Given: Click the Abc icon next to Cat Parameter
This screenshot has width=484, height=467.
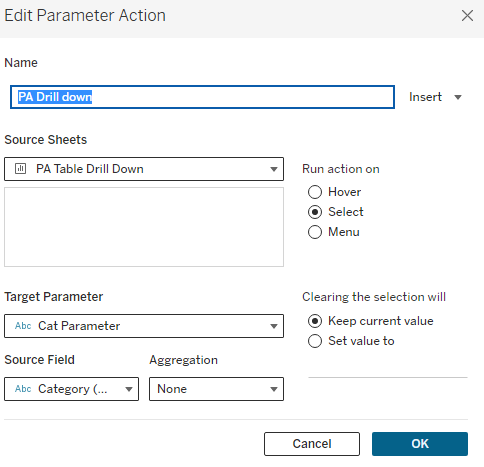Looking at the screenshot, I should (x=23, y=326).
